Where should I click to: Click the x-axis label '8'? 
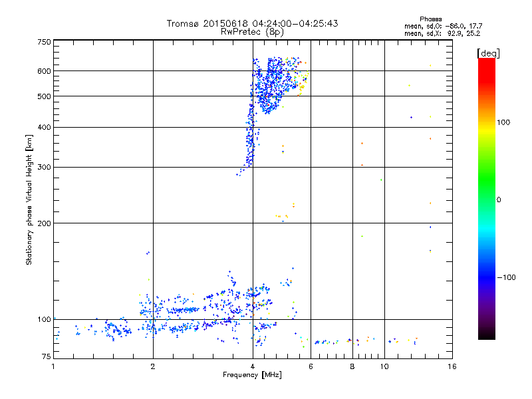click(x=352, y=366)
